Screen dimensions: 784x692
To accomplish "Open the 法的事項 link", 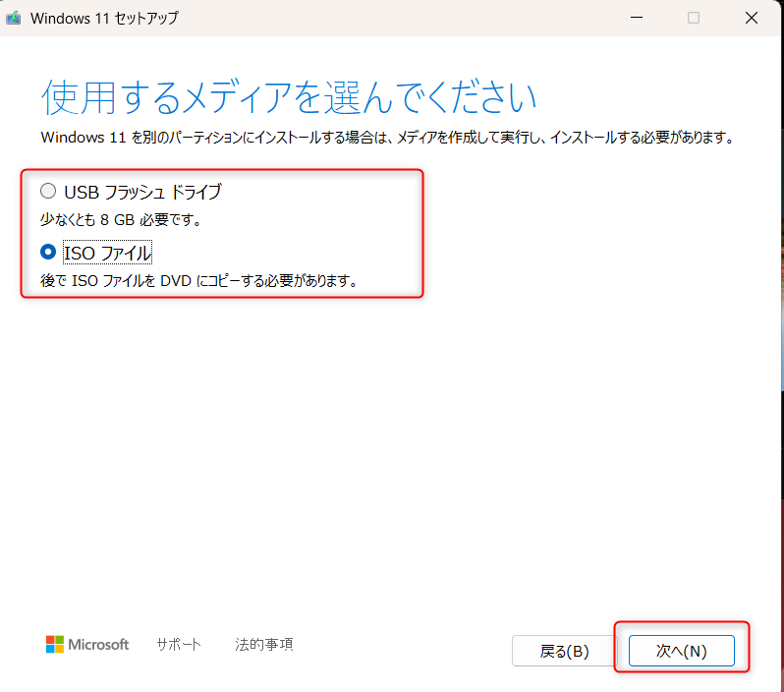I will point(264,645).
